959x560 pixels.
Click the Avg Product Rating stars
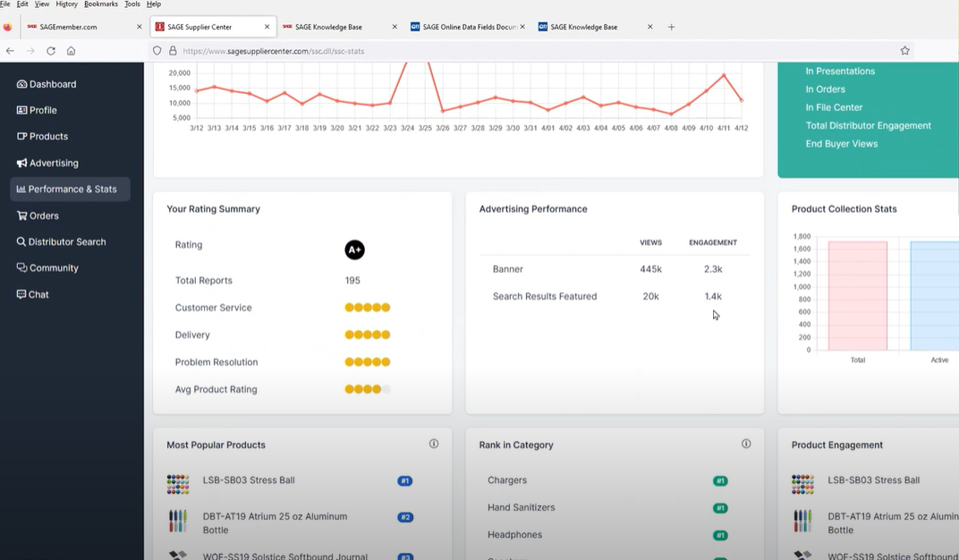pos(367,389)
